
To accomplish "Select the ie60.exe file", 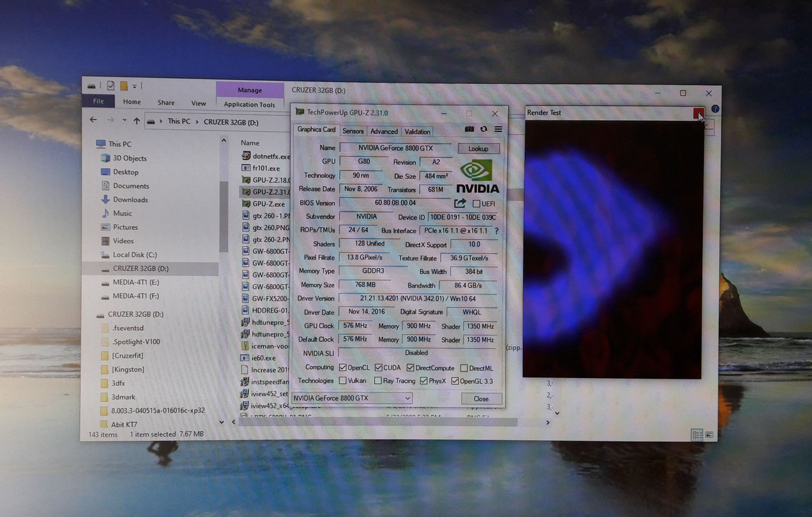I will (258, 357).
